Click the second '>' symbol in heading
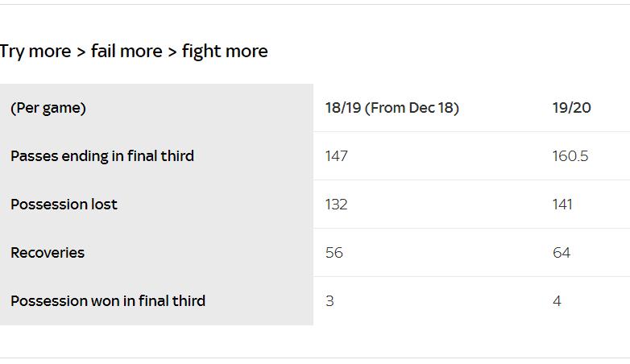The height and width of the screenshot is (364, 630). [172, 52]
